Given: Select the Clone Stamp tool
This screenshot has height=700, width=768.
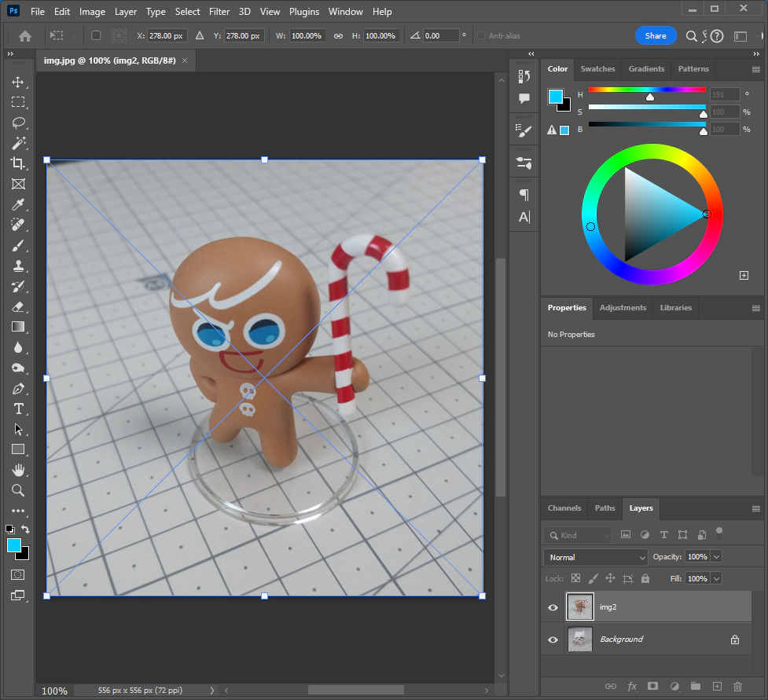Looking at the screenshot, I should point(18,266).
